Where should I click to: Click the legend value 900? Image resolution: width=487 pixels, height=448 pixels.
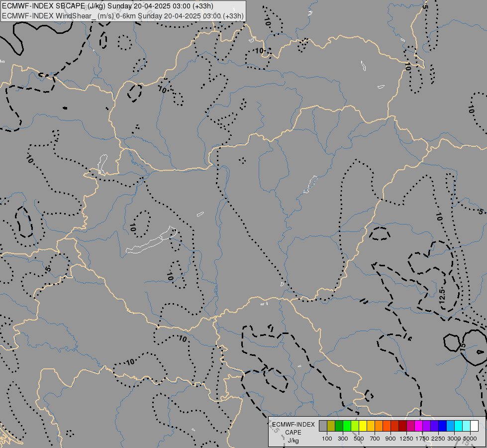(390, 439)
